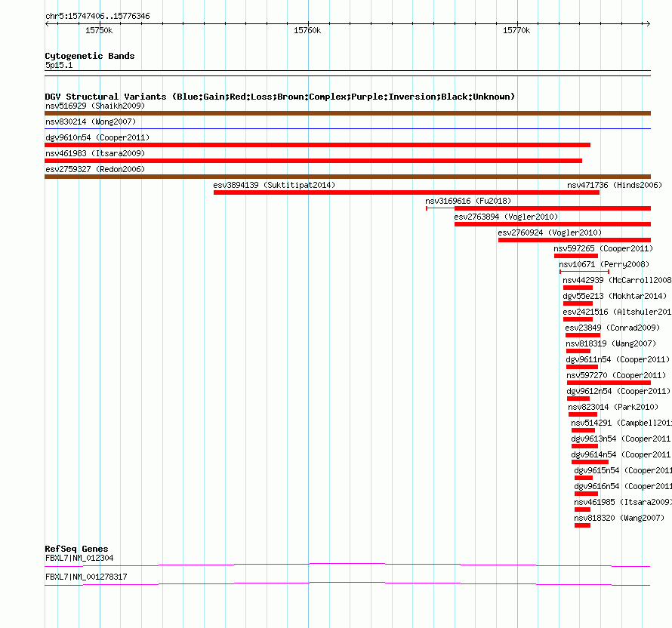Select the red esv23849 loss bar
Image resolution: width=672 pixels, height=628 pixels.
coord(583,335)
